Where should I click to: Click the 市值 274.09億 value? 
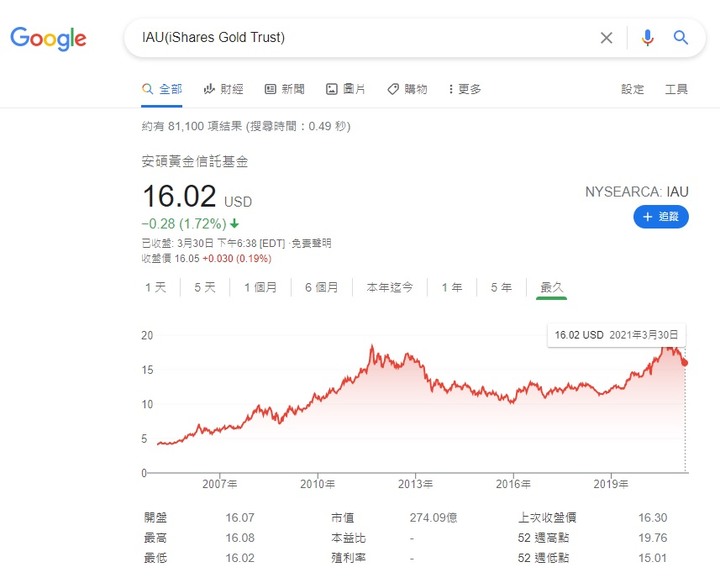coord(433,518)
